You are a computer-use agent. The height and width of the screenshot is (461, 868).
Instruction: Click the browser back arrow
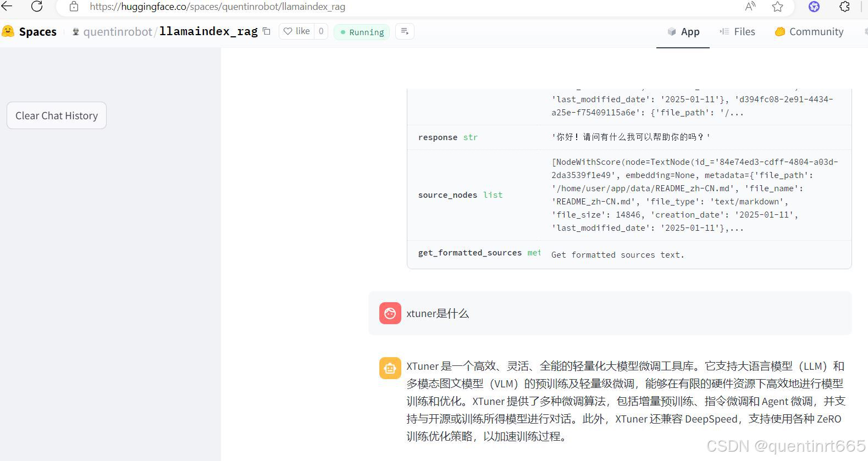(7, 7)
